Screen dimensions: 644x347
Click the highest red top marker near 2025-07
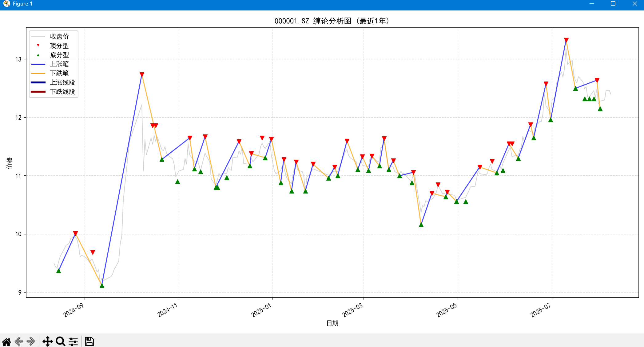[566, 40]
